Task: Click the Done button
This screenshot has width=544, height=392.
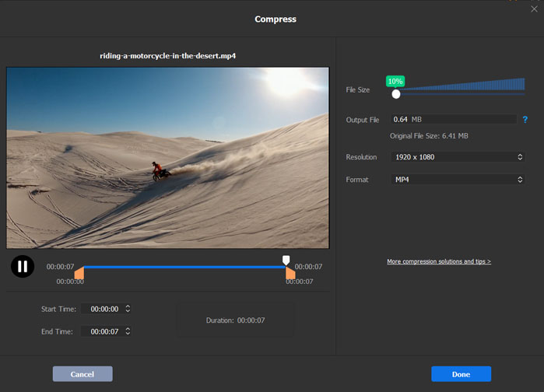Action: [461, 374]
